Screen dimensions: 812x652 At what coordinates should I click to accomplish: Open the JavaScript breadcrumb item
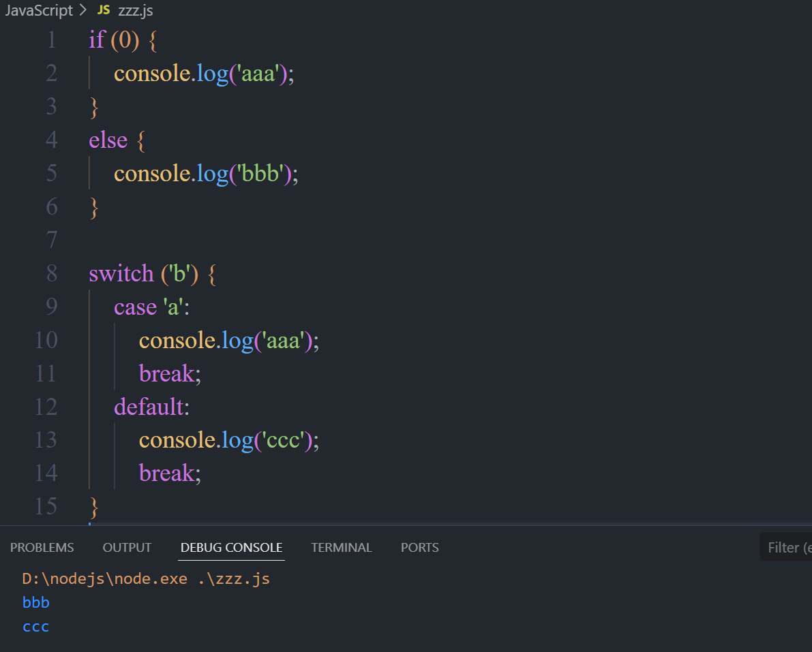tap(38, 10)
